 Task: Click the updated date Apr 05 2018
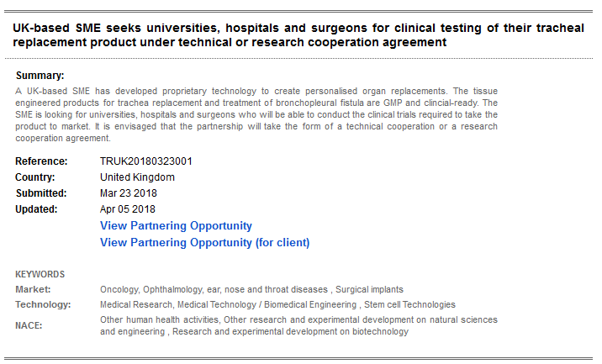tap(128, 209)
